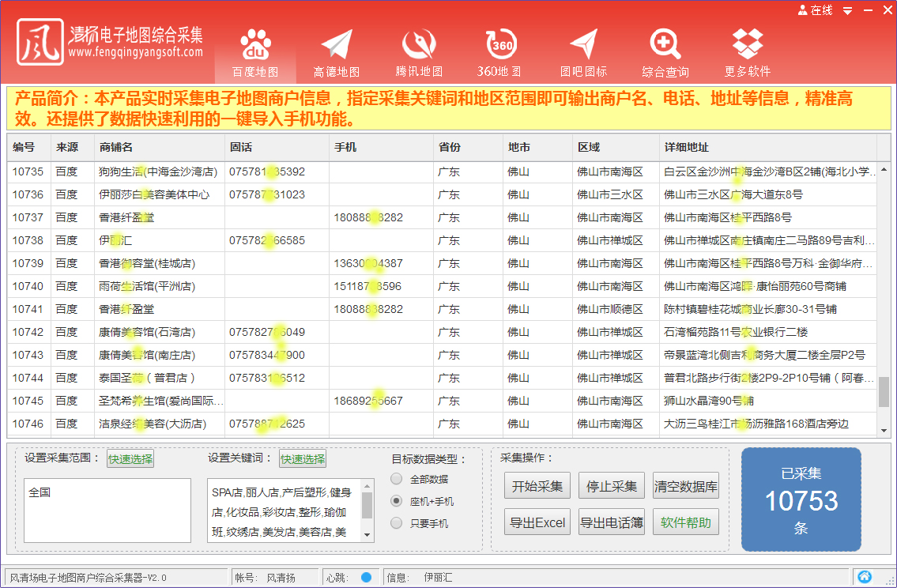
Task: Select the 座机+手机 data type option
Action: click(396, 499)
